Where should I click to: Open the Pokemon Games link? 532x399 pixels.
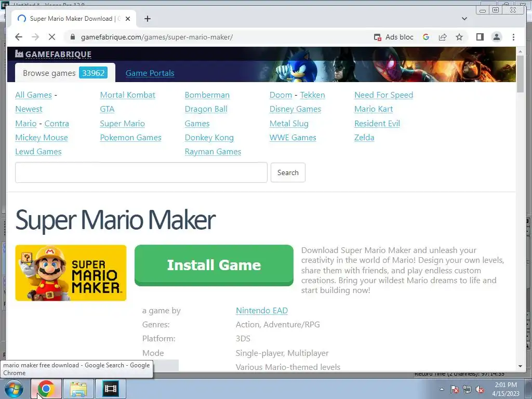tap(130, 137)
